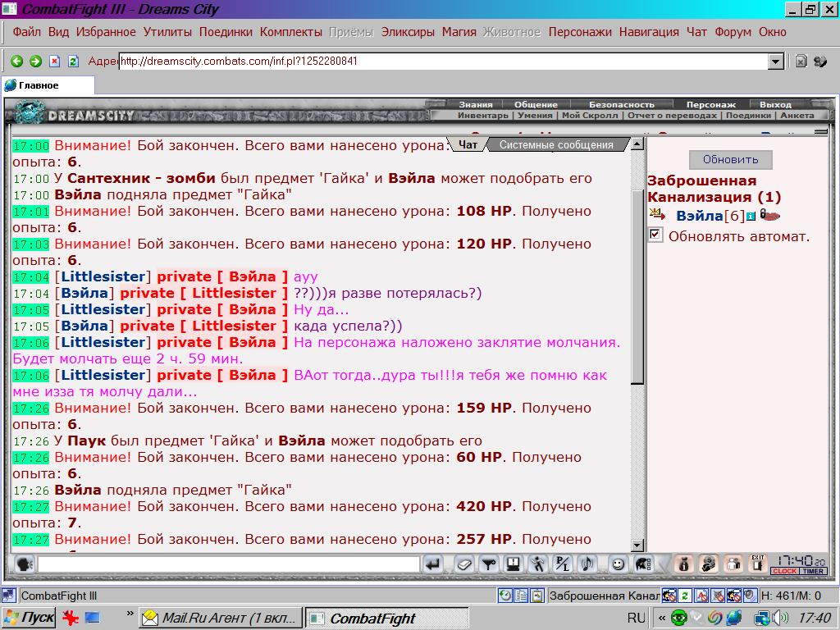Click Littlesister name in the 17:04 message
This screenshot has width=840, height=630.
(x=103, y=277)
